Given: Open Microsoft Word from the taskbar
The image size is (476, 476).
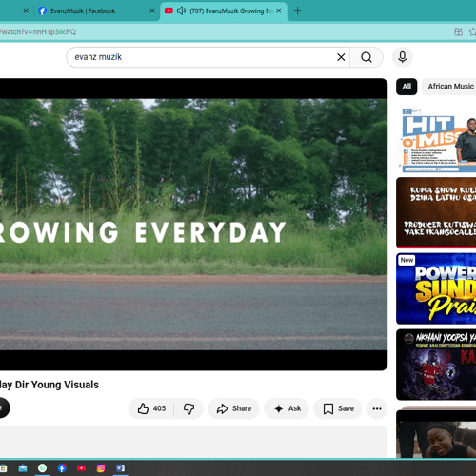Looking at the screenshot, I should (x=121, y=468).
